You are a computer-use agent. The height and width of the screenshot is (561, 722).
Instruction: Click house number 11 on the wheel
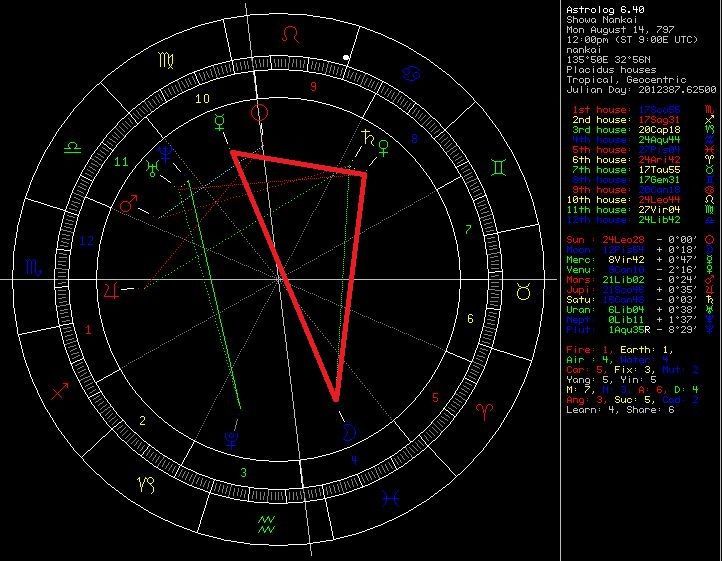121,162
